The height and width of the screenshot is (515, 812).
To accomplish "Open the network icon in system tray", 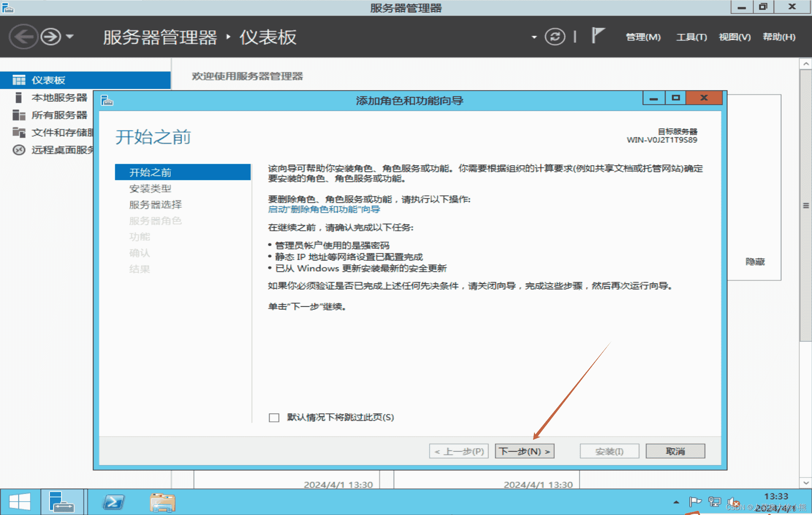I will 714,501.
